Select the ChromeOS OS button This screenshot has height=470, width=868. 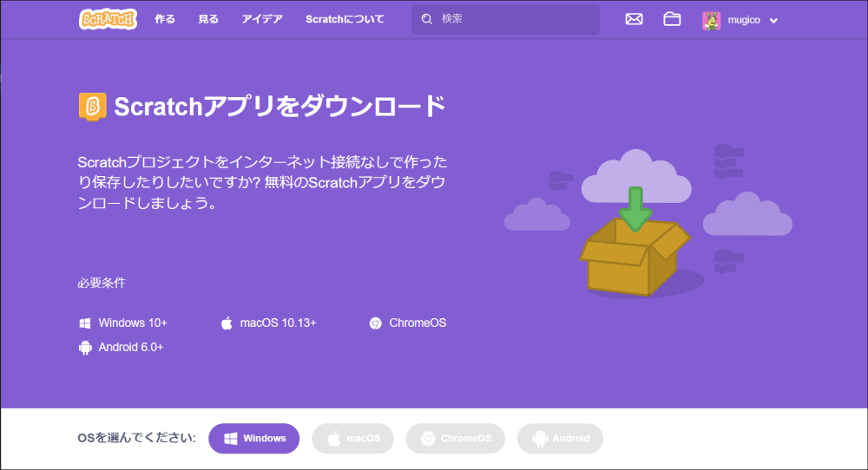(456, 439)
